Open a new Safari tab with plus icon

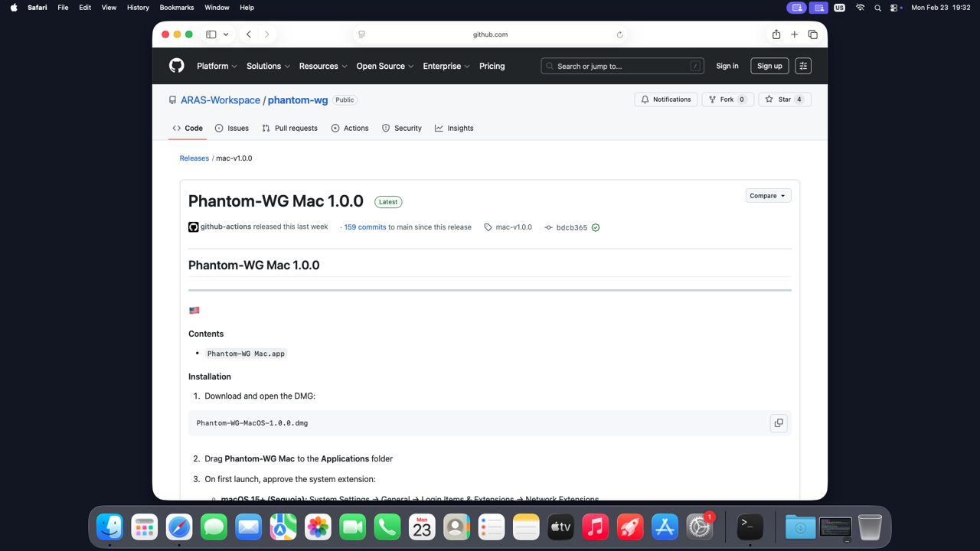coord(795,34)
